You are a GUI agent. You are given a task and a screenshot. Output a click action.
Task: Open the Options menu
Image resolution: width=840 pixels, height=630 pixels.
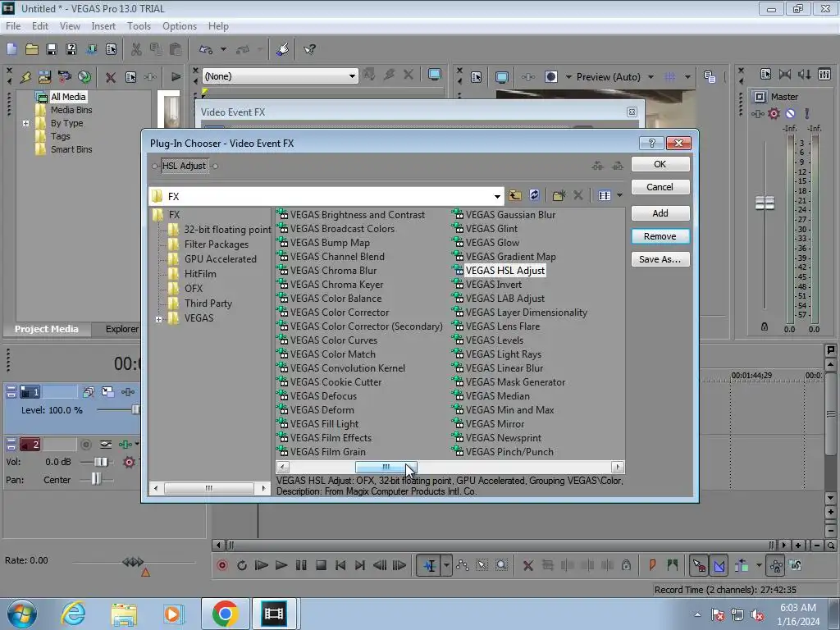tap(180, 26)
